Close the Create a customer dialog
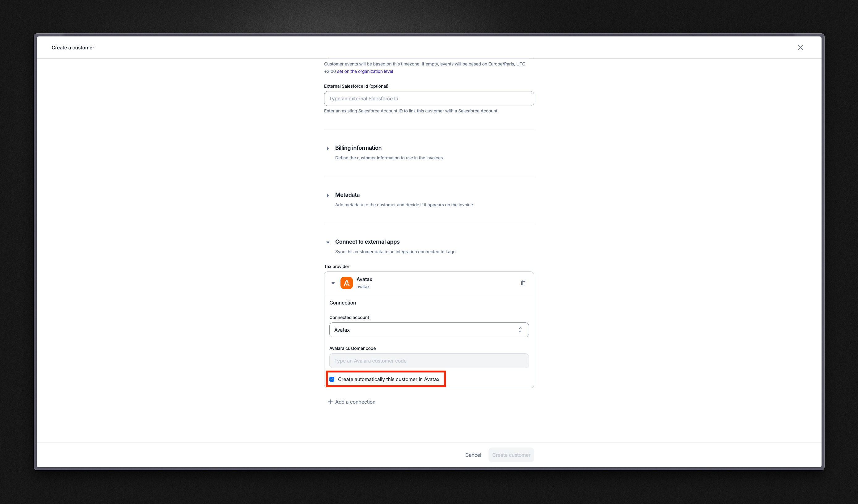Viewport: 858px width, 504px height. (801, 48)
